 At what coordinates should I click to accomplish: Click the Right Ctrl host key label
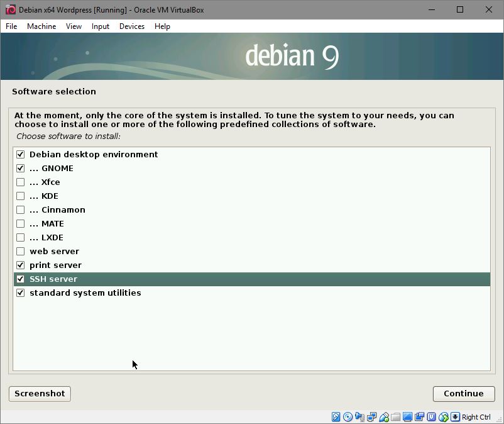tap(476, 417)
